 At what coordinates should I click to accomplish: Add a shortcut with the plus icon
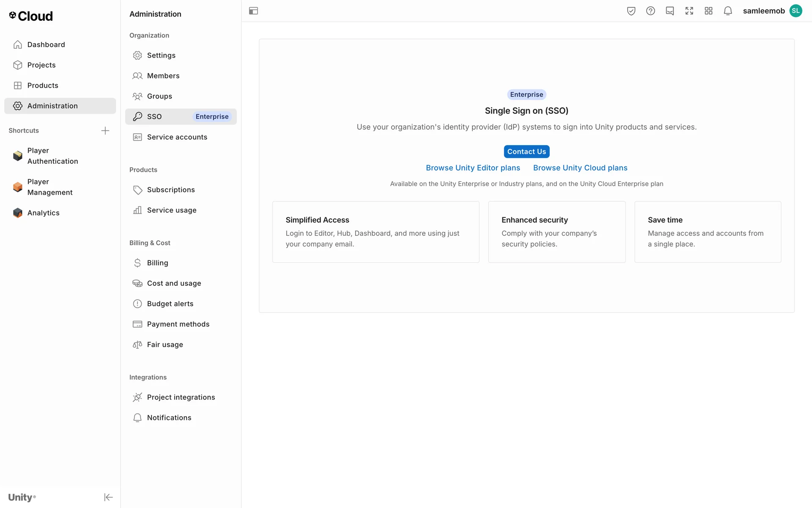coord(105,130)
